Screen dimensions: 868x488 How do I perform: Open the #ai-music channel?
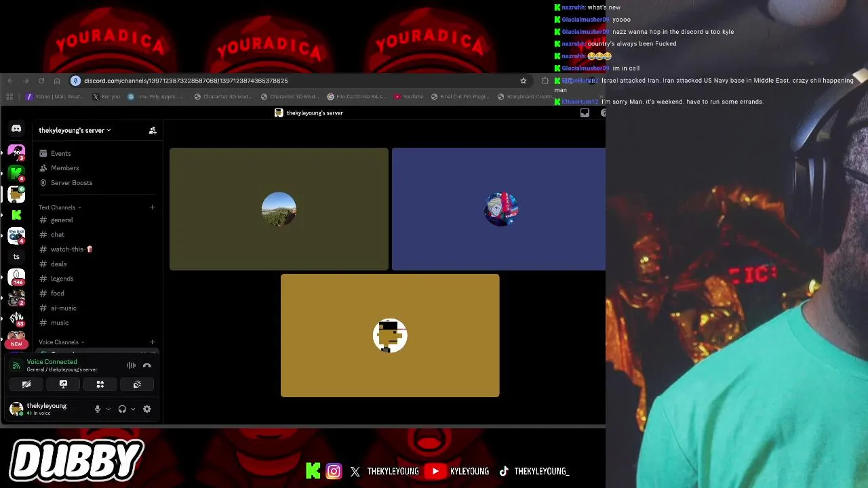click(x=97, y=308)
